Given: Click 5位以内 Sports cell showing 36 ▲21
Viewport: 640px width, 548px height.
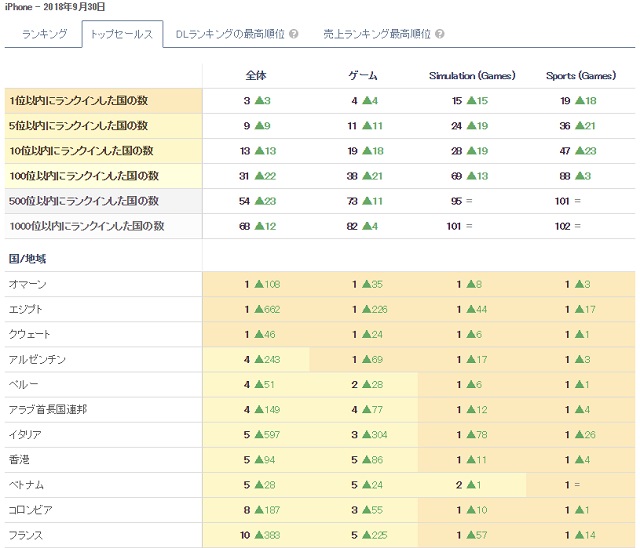Looking at the screenshot, I should click(581, 126).
